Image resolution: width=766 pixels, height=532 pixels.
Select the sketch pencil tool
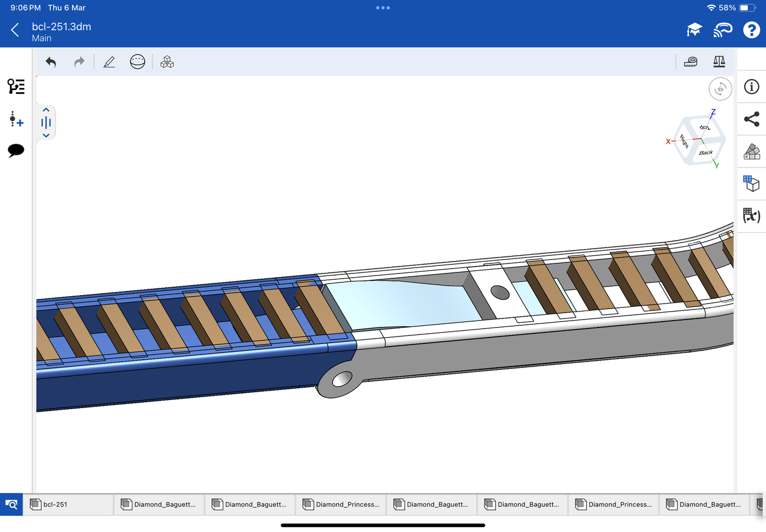109,63
